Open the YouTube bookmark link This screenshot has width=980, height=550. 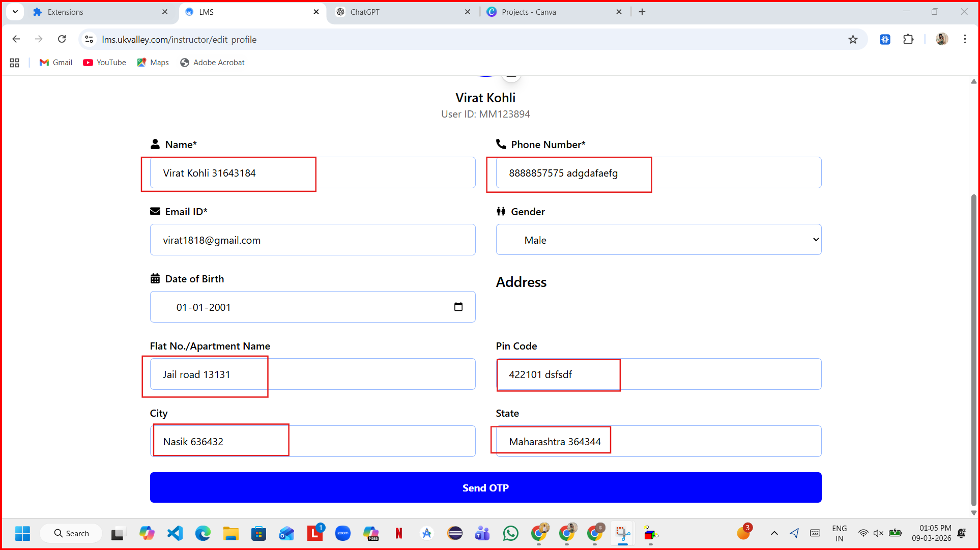(104, 63)
